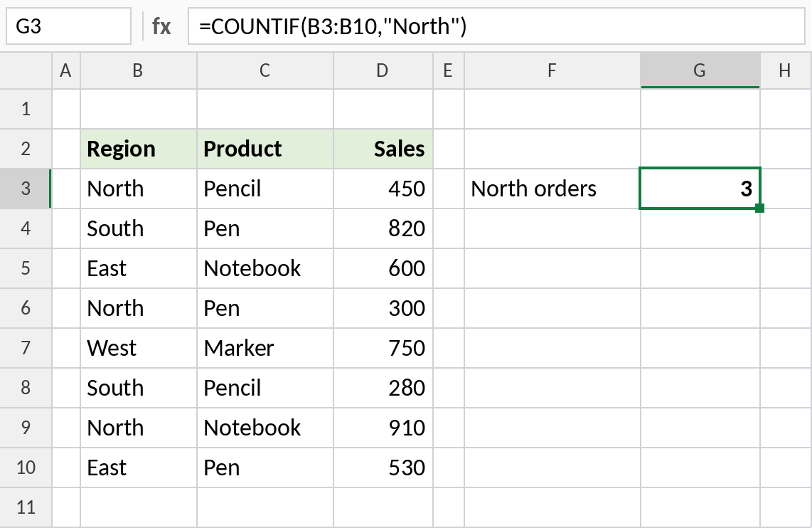Viewport: 812px width, 528px height.
Task: Click the Product header cell
Action: [265, 149]
